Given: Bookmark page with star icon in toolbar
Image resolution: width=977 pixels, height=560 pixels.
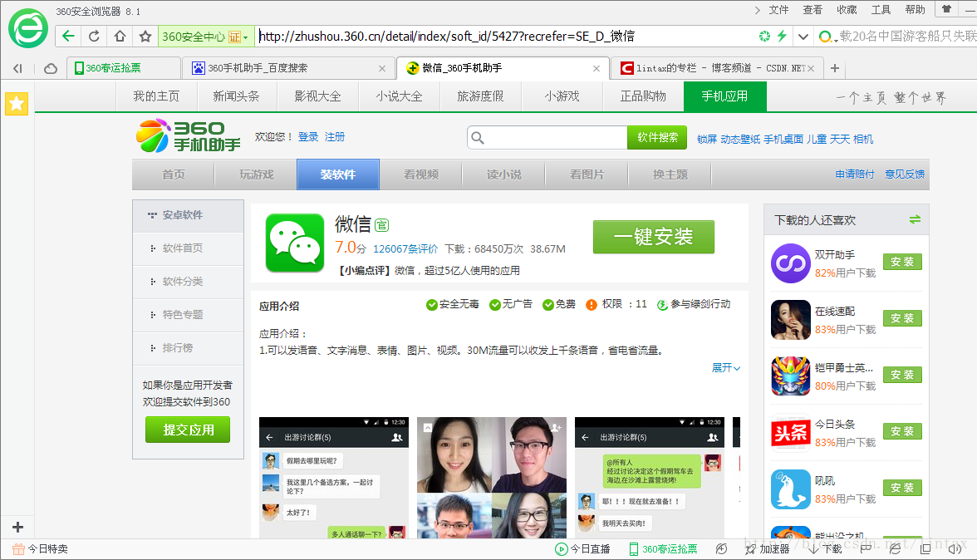Looking at the screenshot, I should coord(145,36).
